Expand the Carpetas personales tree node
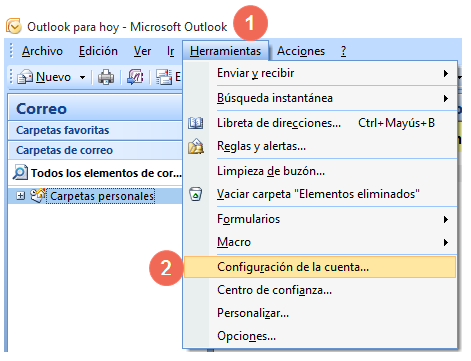Image resolution: width=471 pixels, height=361 pixels. click(x=20, y=196)
